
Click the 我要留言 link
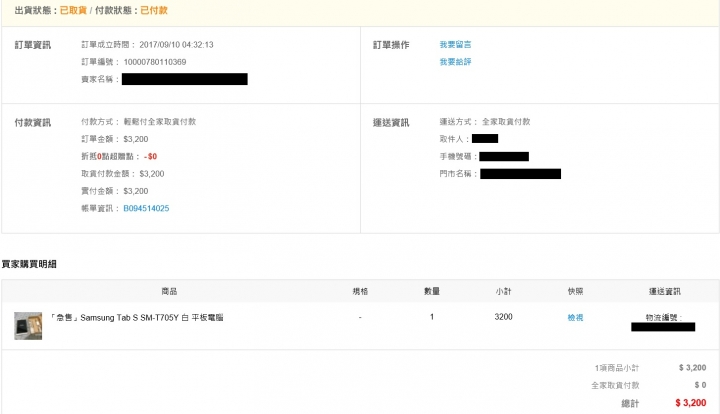point(455,45)
